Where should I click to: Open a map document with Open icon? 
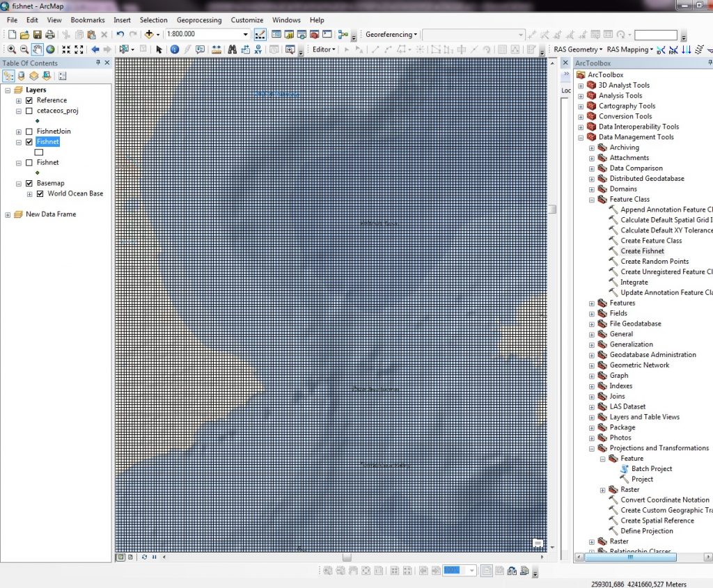[24, 35]
